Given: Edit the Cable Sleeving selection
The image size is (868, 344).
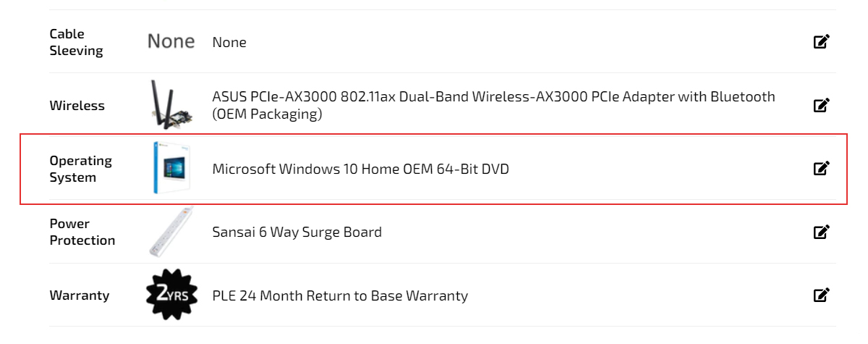Looking at the screenshot, I should [821, 42].
